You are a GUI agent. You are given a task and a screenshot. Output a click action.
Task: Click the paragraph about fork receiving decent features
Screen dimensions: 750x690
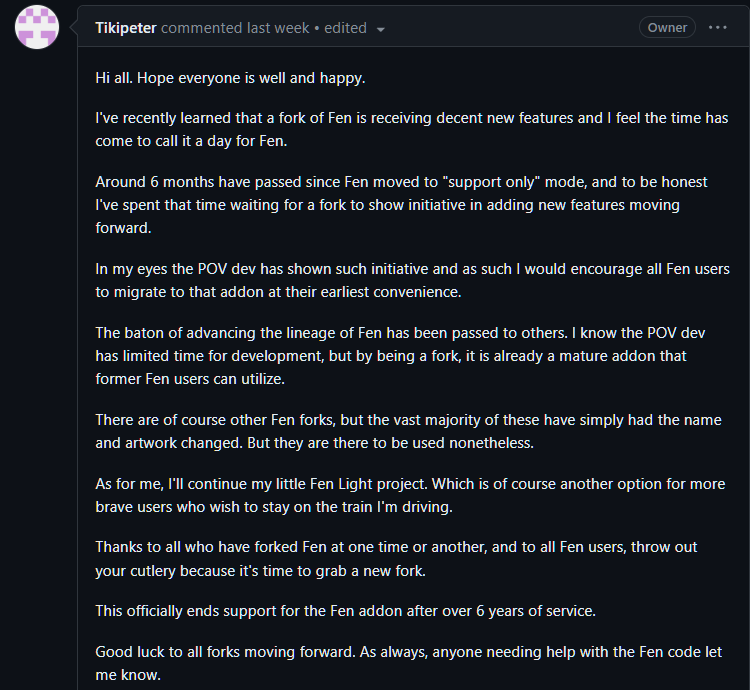(x=412, y=129)
